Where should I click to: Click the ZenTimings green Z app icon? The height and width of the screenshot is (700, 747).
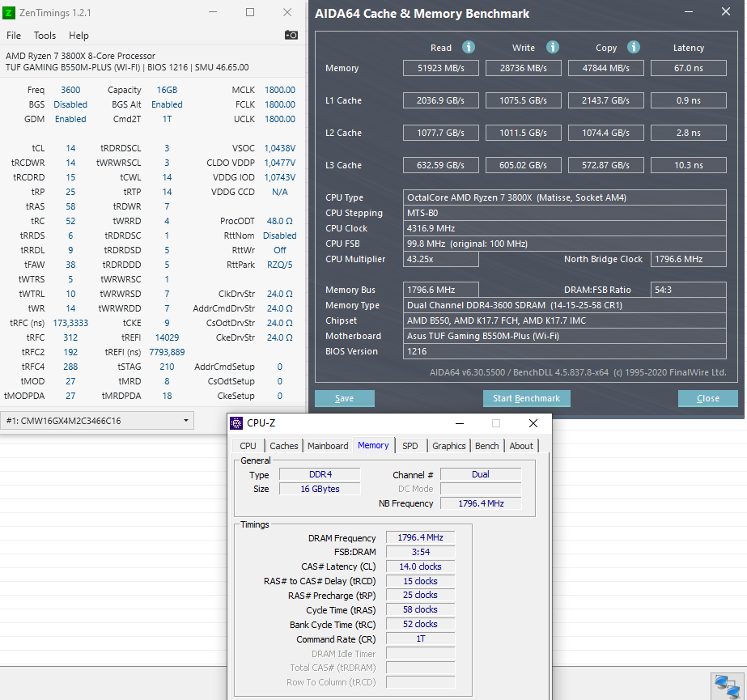(9, 13)
